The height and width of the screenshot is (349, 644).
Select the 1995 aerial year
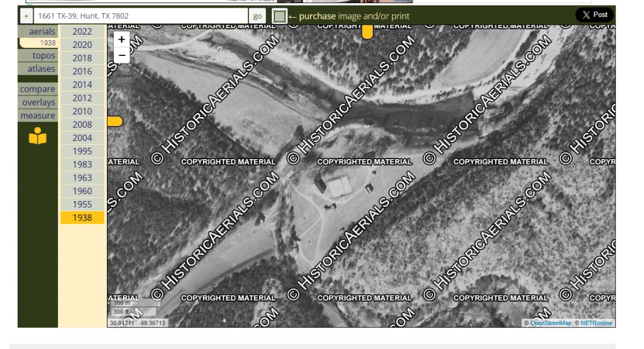tap(82, 151)
